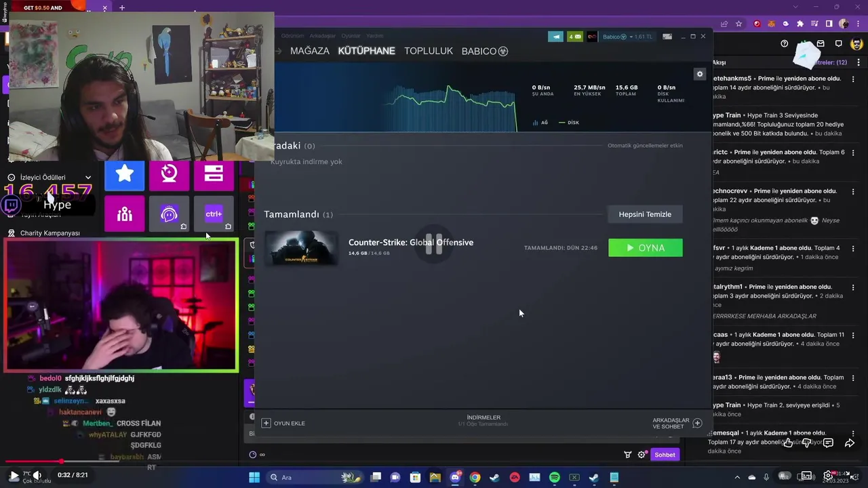Open Spotify from the taskbar
Screen dimensions: 868x488
pyautogui.click(x=554, y=477)
